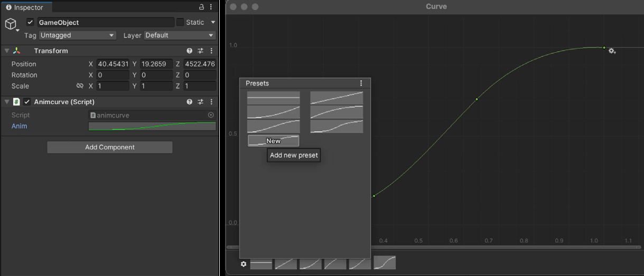Open the key options gear on the curve
Viewport: 644px width, 276px height.
tap(612, 51)
